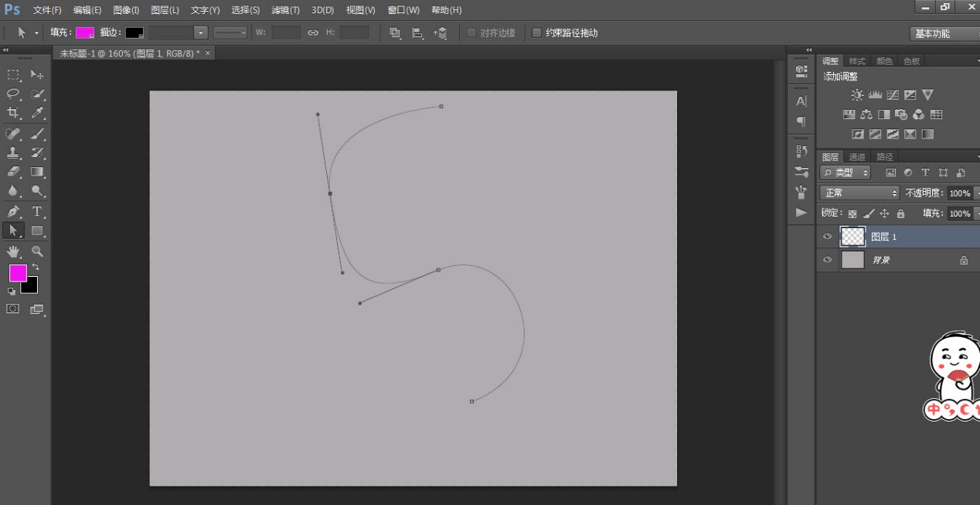Open the stroke line style dropdown
This screenshot has height=505, width=980.
pos(230,32)
